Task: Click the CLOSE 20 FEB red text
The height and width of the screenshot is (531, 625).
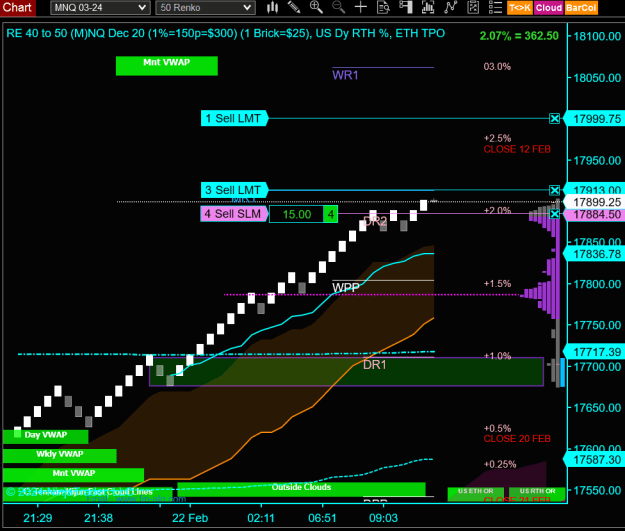Action: [517, 439]
